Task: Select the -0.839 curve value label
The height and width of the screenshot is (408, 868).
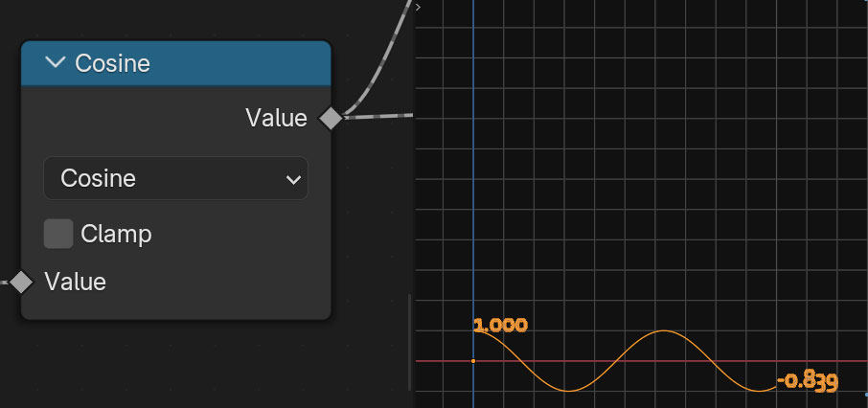Action: [808, 381]
